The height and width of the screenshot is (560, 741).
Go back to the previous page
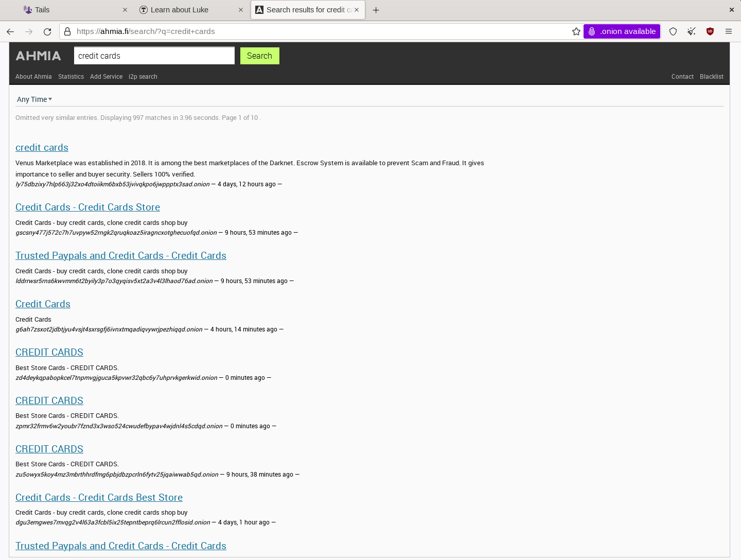pyautogui.click(x=10, y=31)
